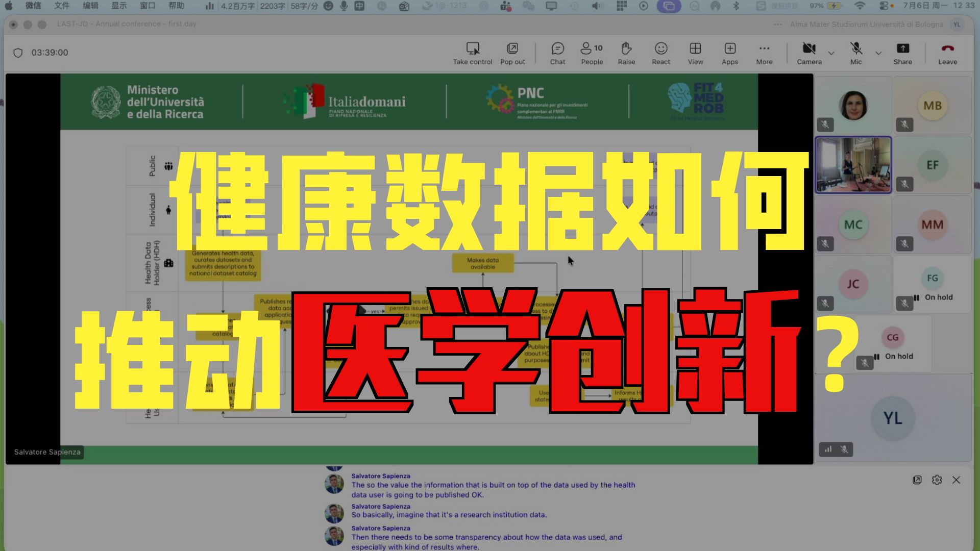980x551 pixels.
Task: Click the volume icon in the menu bar
Action: pos(597,6)
